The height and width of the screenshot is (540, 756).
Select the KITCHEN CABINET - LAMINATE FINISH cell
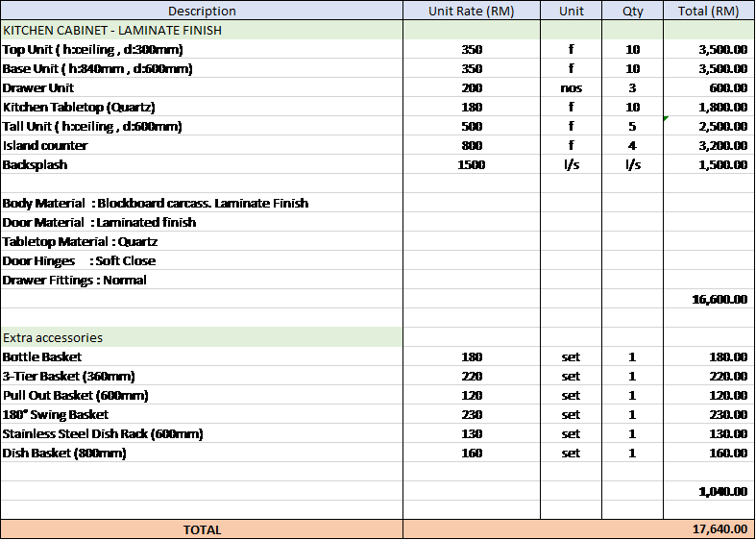click(x=202, y=30)
